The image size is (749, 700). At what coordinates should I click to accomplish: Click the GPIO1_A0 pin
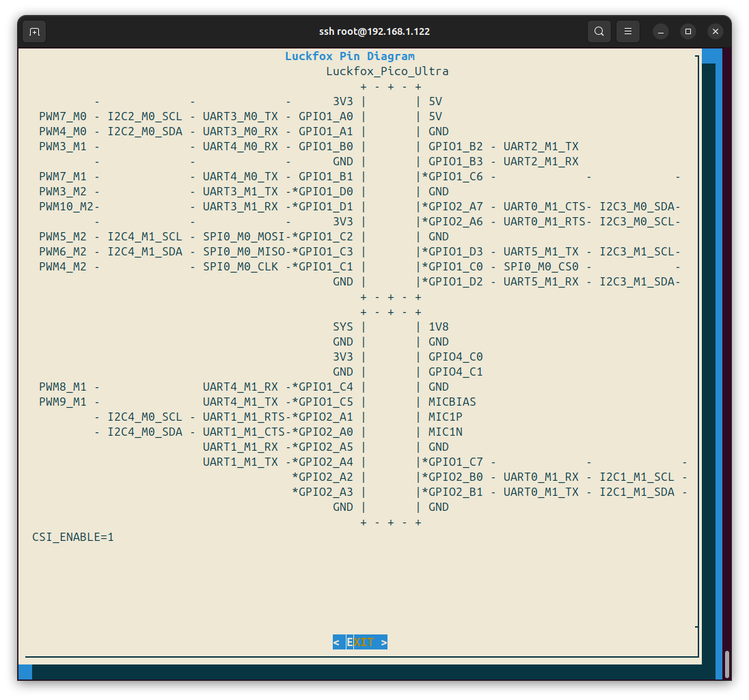(x=326, y=117)
